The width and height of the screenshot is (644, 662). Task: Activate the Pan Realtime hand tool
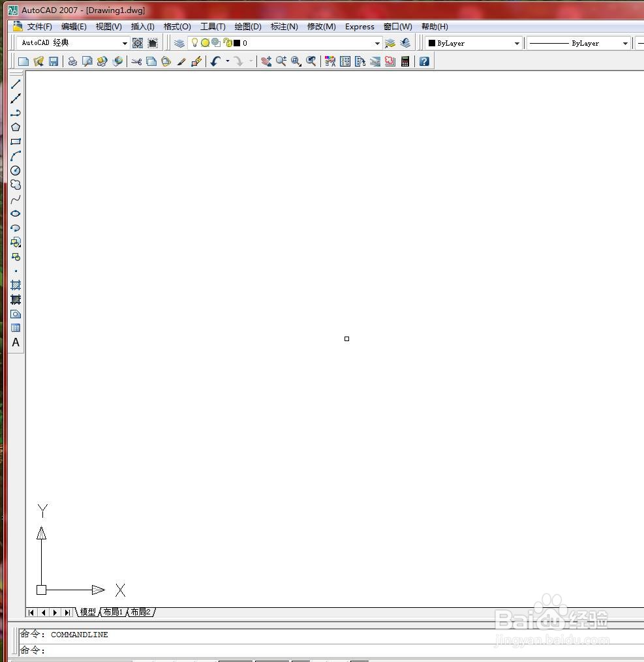coord(266,62)
